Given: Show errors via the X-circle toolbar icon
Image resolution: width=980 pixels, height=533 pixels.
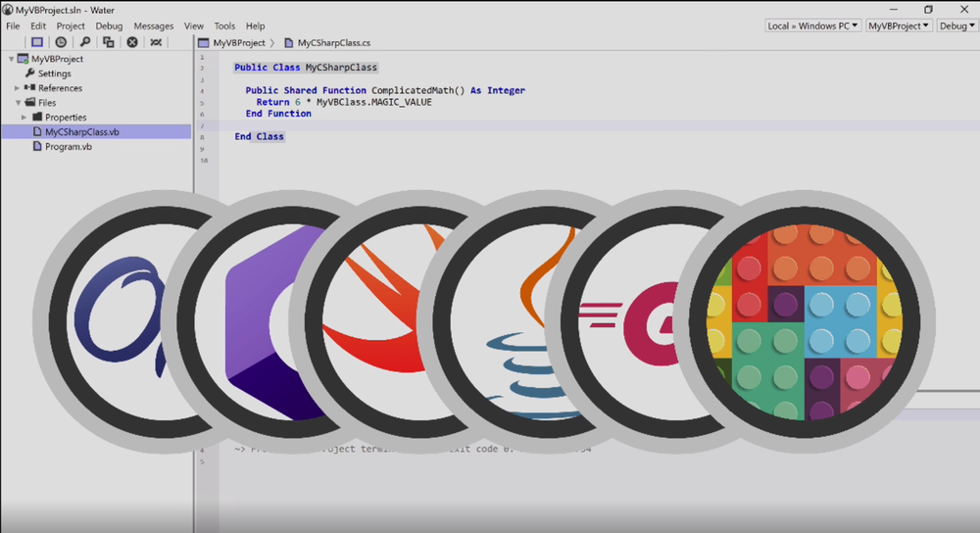Looking at the screenshot, I should point(132,42).
